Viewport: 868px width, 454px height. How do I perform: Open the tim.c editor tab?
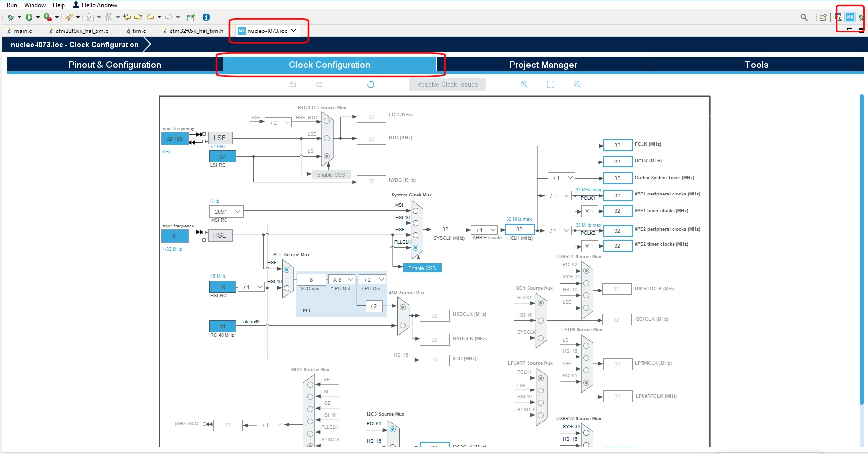pos(135,31)
